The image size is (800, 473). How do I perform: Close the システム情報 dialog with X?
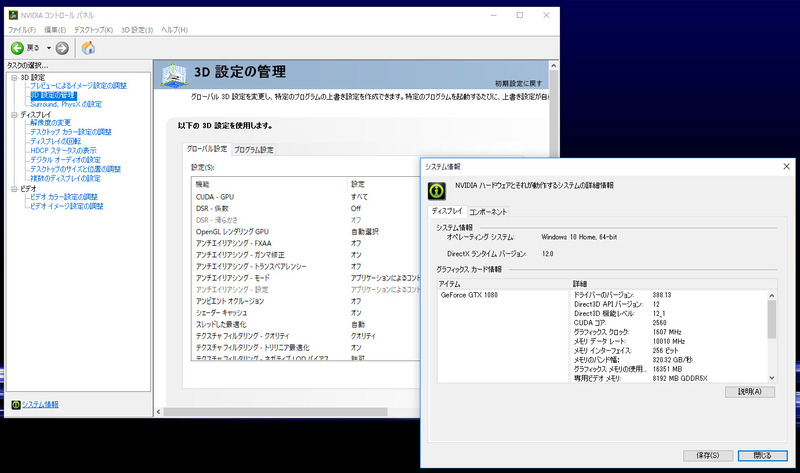786,166
